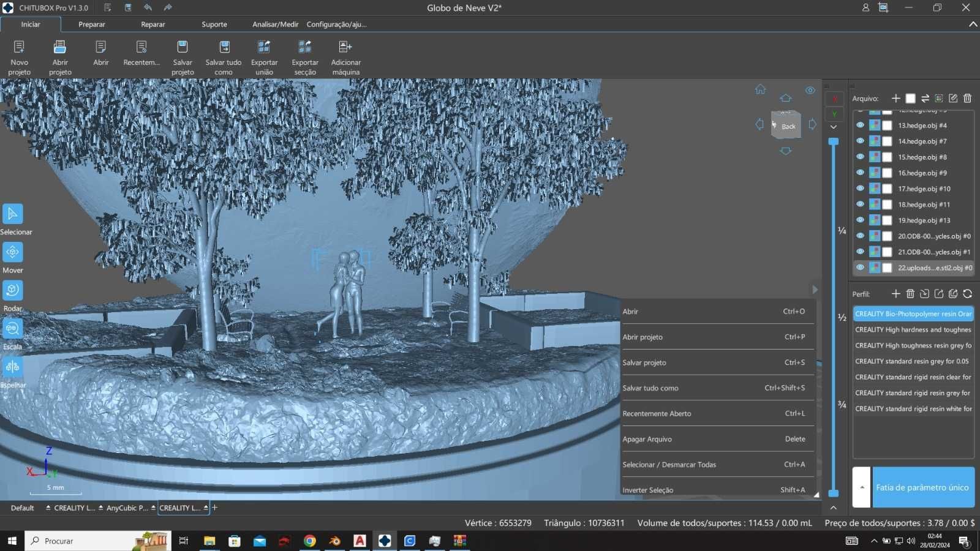980x551 pixels.
Task: Add a file with Arquivo plus icon
Action: (x=896, y=98)
